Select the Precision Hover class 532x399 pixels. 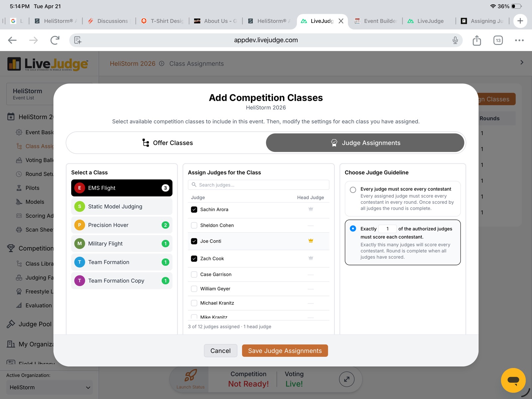[x=122, y=225]
